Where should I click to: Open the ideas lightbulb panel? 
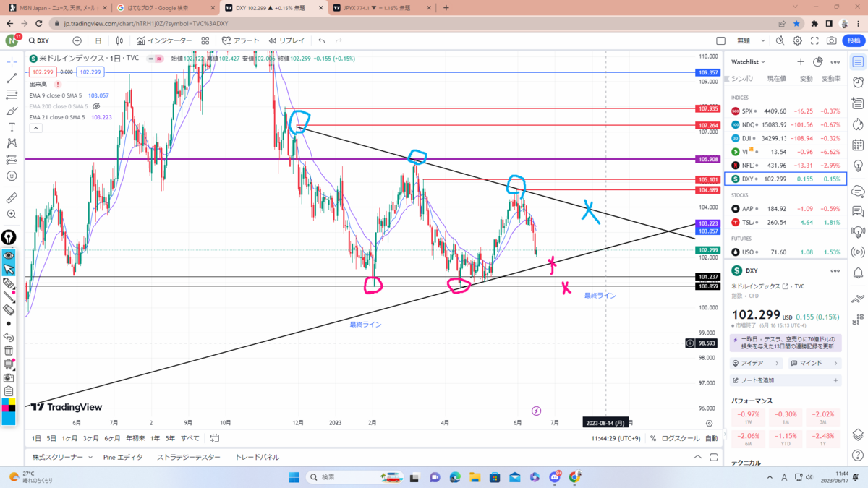click(x=859, y=166)
